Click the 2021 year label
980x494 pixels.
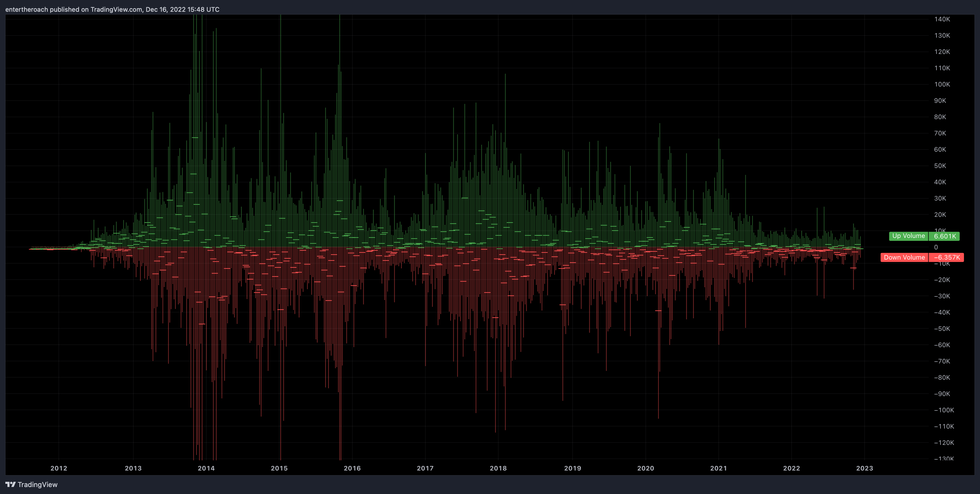pyautogui.click(x=719, y=468)
